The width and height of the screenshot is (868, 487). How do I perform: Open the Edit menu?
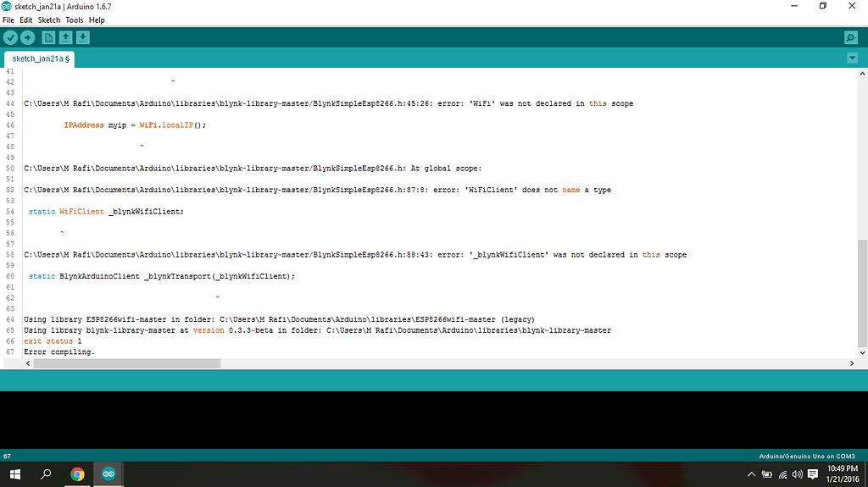[26, 19]
